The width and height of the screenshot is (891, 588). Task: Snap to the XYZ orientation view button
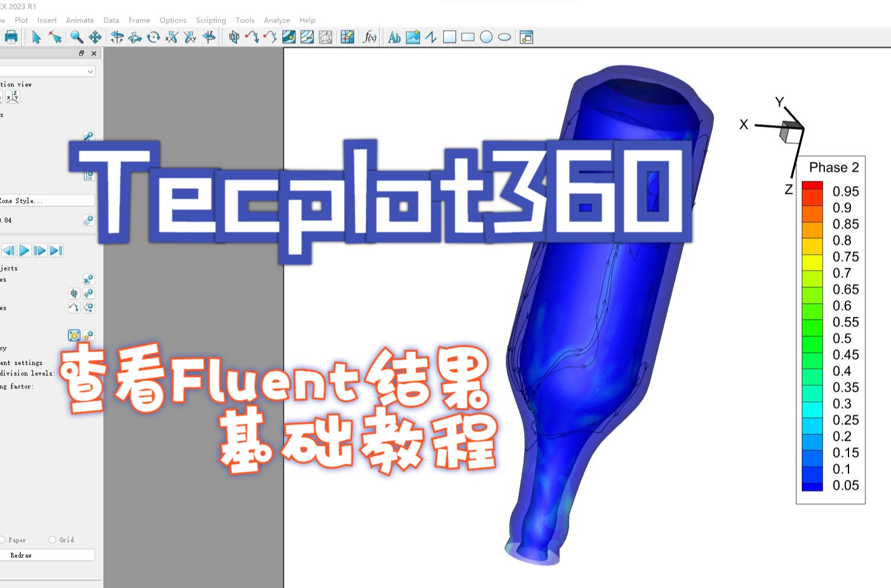pos(13,97)
